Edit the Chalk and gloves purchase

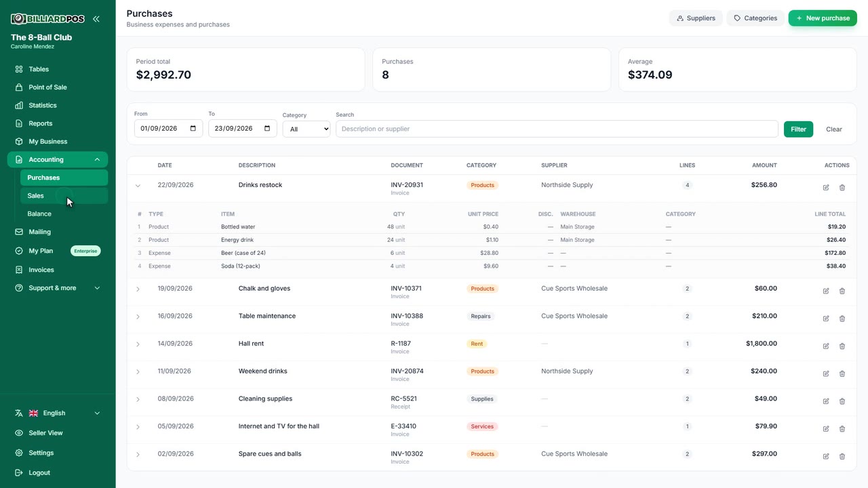tap(826, 291)
